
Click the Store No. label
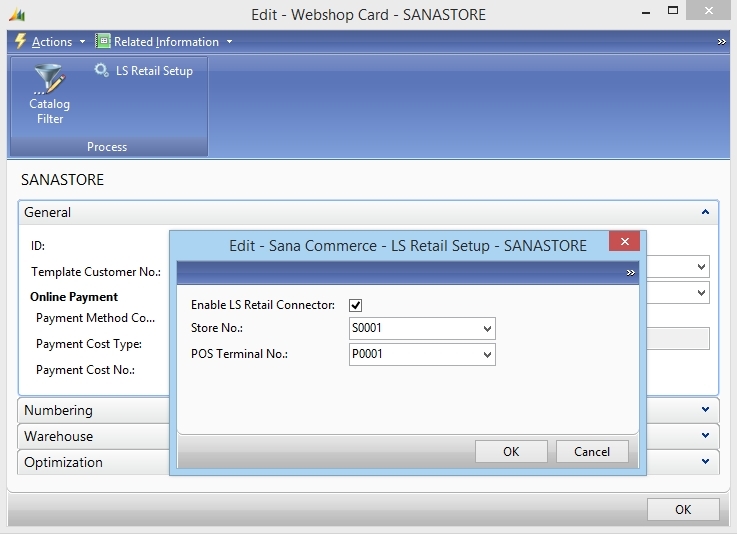click(x=217, y=328)
